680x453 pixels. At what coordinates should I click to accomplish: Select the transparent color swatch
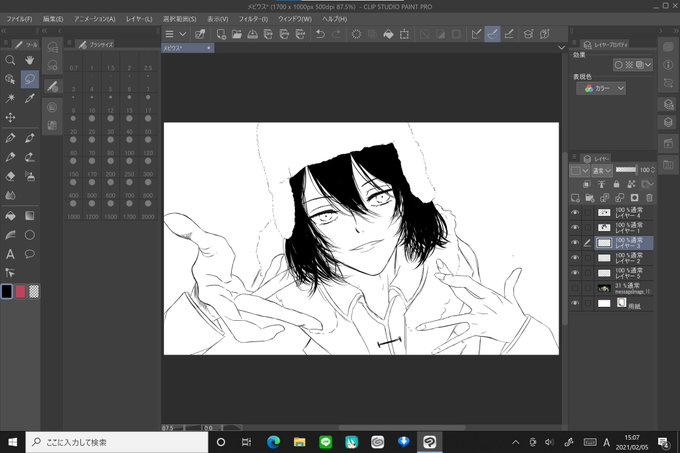click(34, 292)
